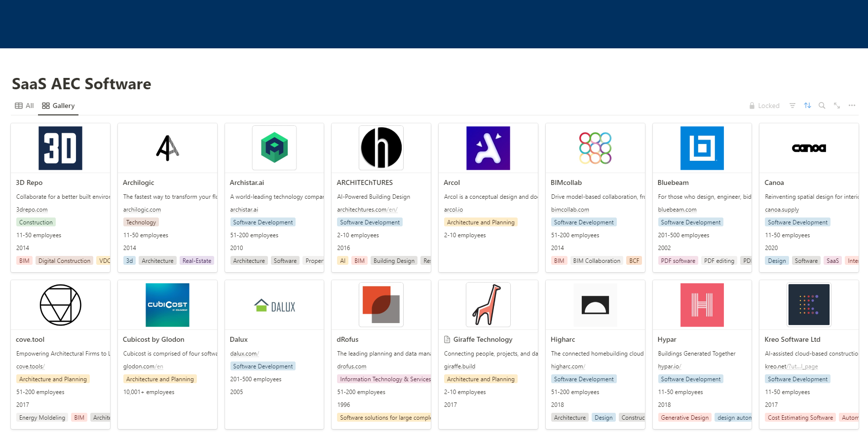This screenshot has width=868, height=434.
Task: Open the Giraffe Technology giraffe logo
Action: [488, 305]
